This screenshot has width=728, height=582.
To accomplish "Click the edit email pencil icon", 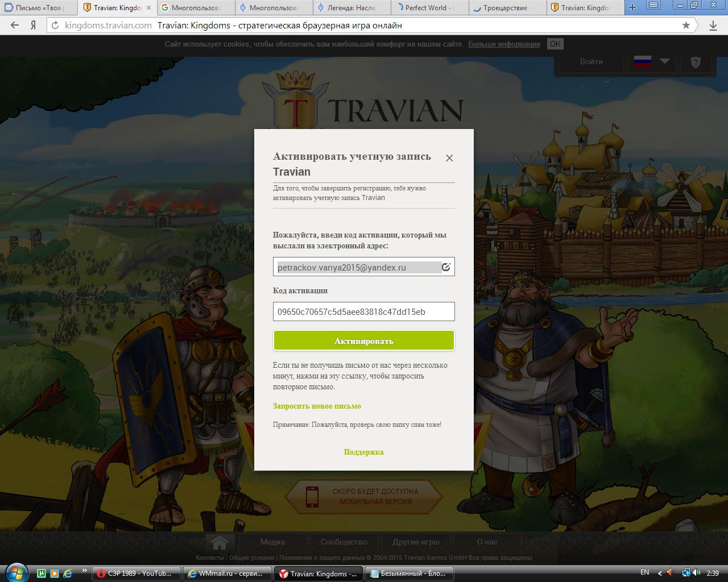I will [x=446, y=267].
